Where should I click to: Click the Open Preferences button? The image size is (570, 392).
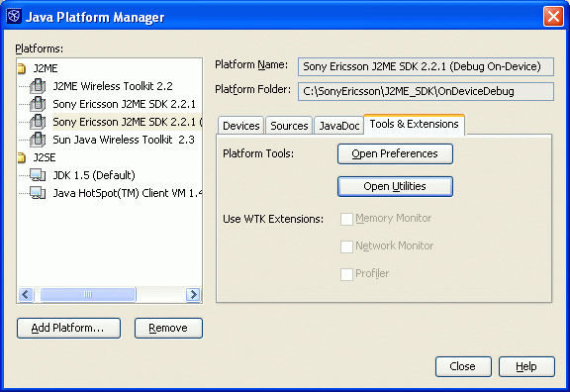pos(395,153)
